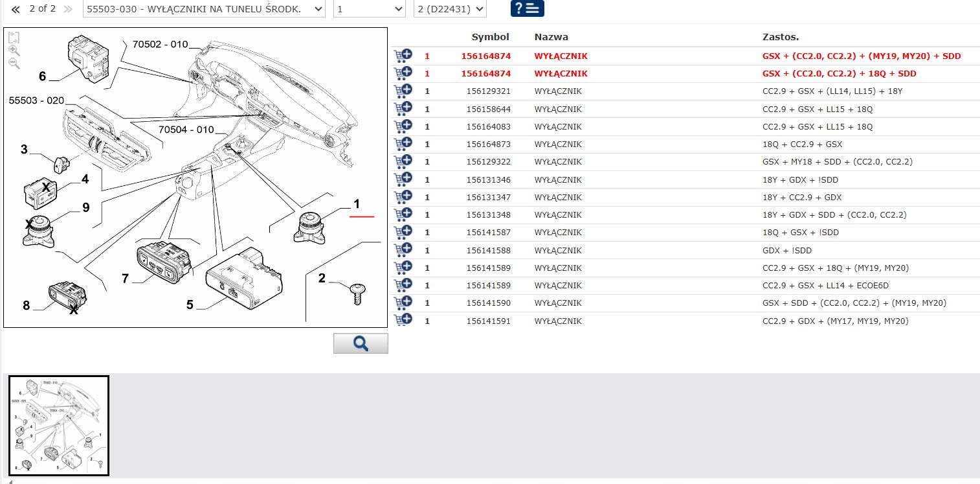
Task: Click symbol number 156129322
Action: (x=488, y=161)
